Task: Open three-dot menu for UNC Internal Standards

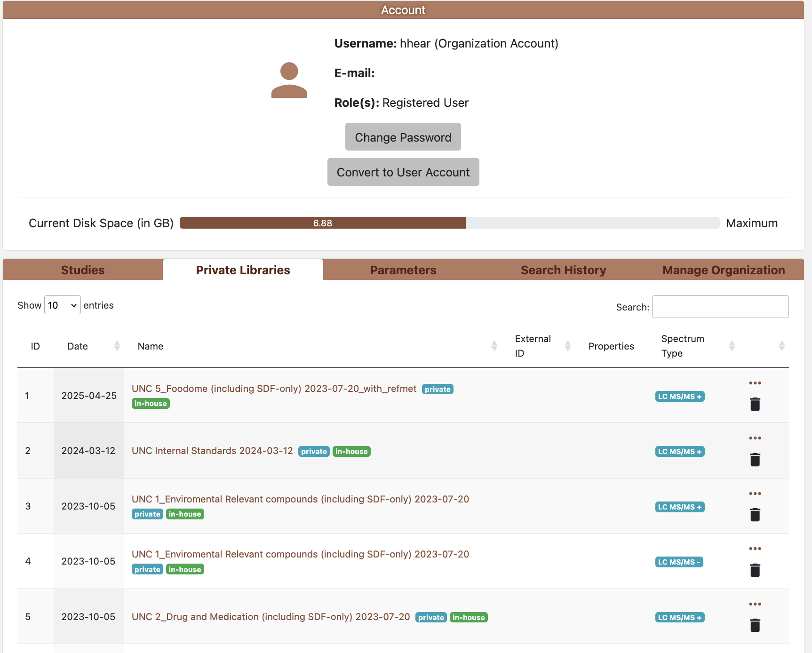Action: [x=755, y=438]
